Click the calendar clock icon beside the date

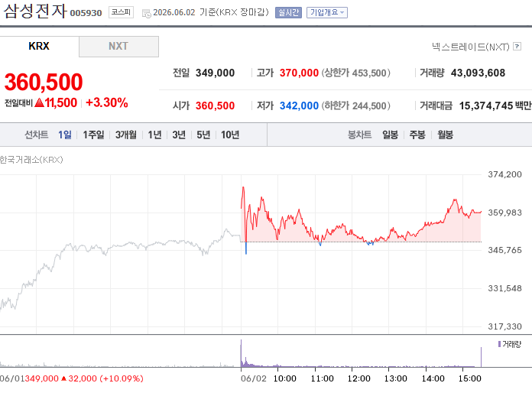pyautogui.click(x=146, y=14)
